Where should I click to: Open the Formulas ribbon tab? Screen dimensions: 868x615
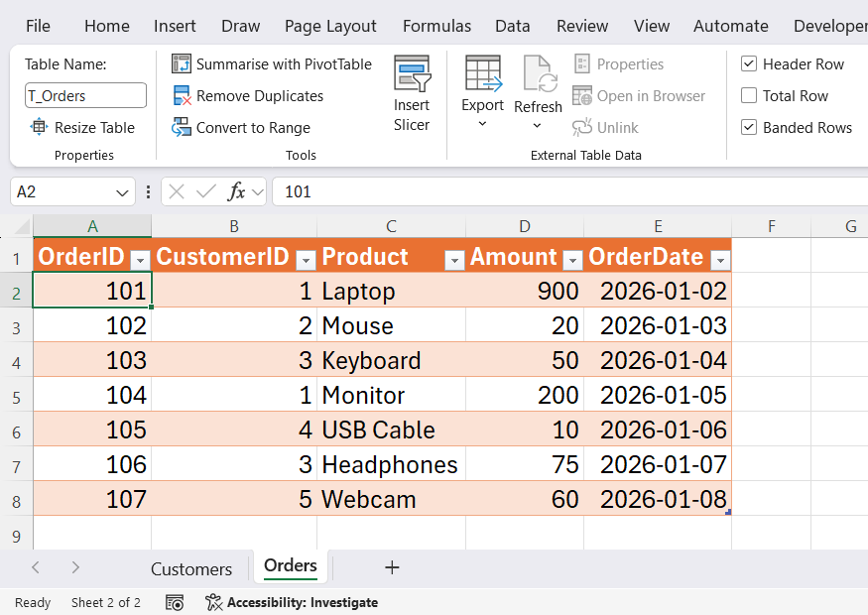pos(436,26)
